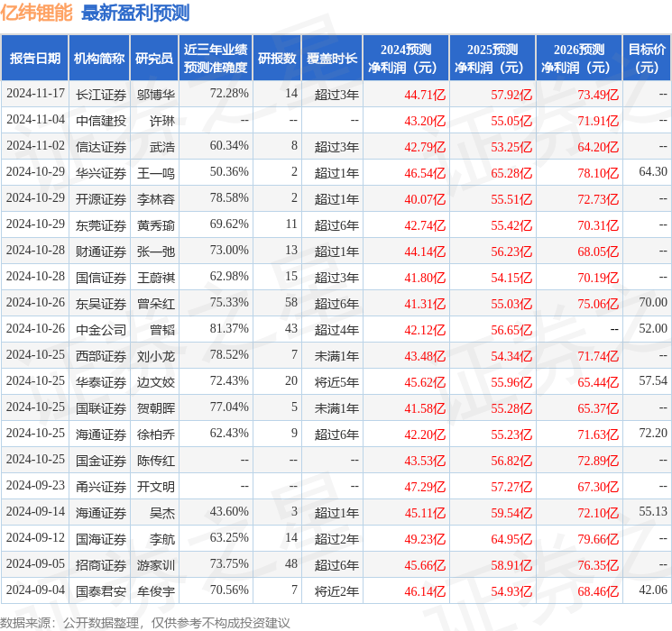Click the date 2024-11-17
This screenshot has width=672, height=631.
point(35,94)
